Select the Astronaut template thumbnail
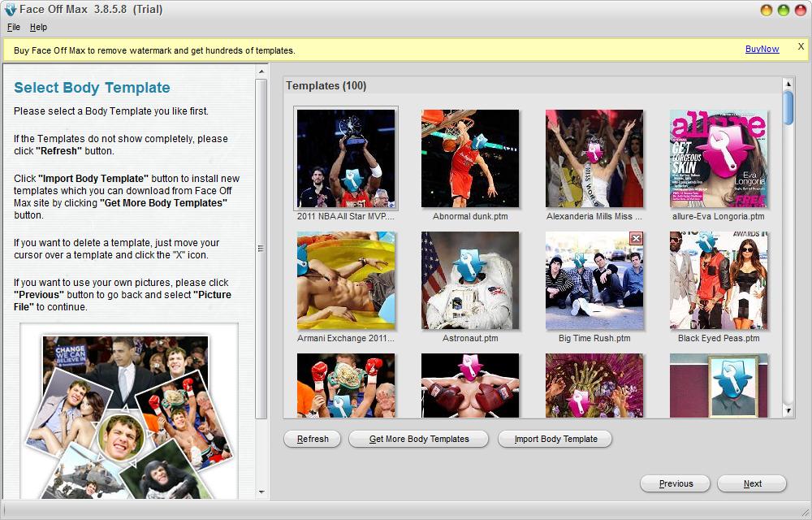This screenshot has width=812, height=520. tap(470, 281)
